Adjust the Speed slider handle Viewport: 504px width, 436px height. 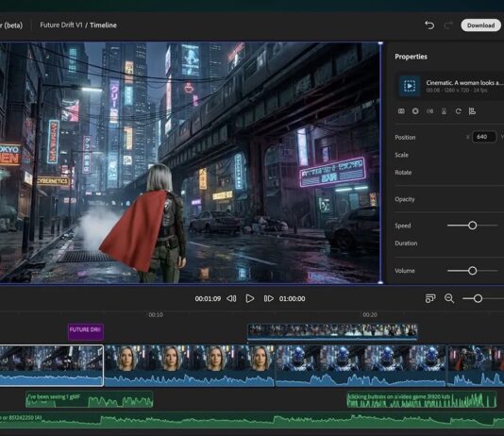coord(472,226)
